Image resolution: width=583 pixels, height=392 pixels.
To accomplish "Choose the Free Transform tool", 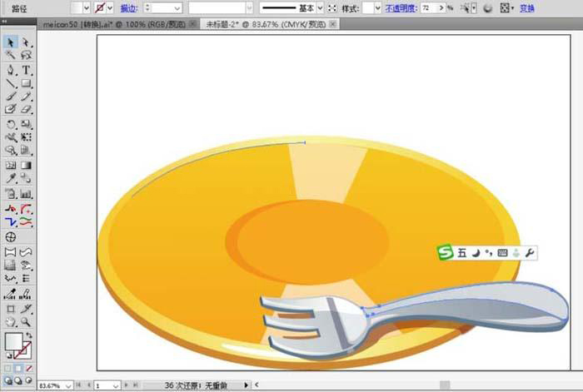I will (26, 137).
